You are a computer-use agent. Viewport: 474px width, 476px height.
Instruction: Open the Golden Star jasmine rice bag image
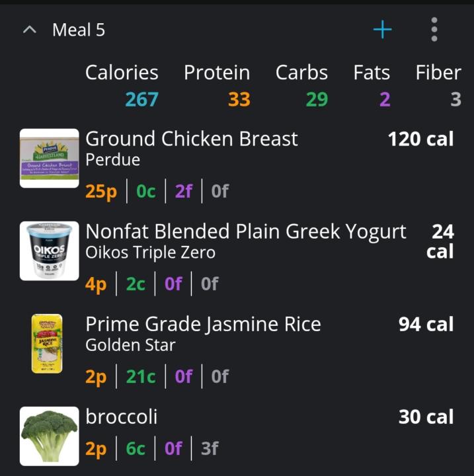point(47,343)
